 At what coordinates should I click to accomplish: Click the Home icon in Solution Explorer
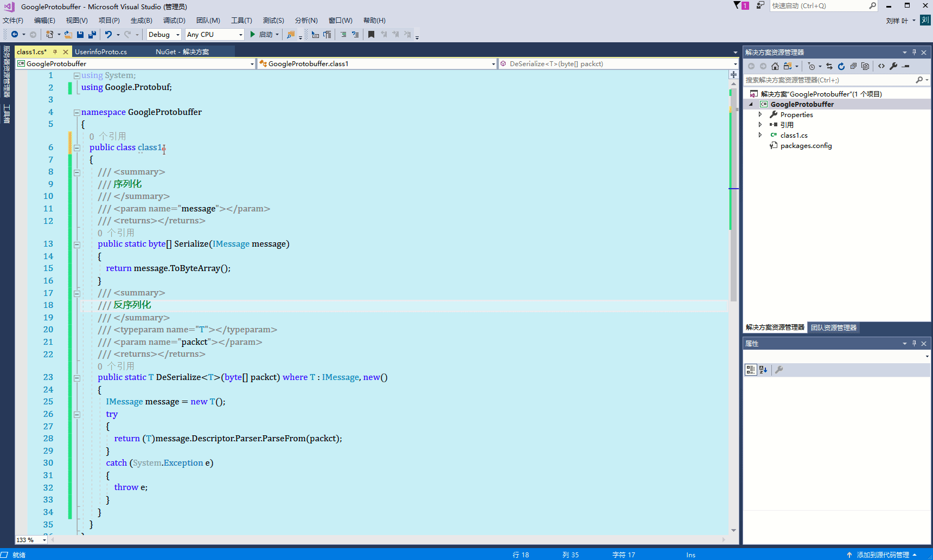coord(775,66)
